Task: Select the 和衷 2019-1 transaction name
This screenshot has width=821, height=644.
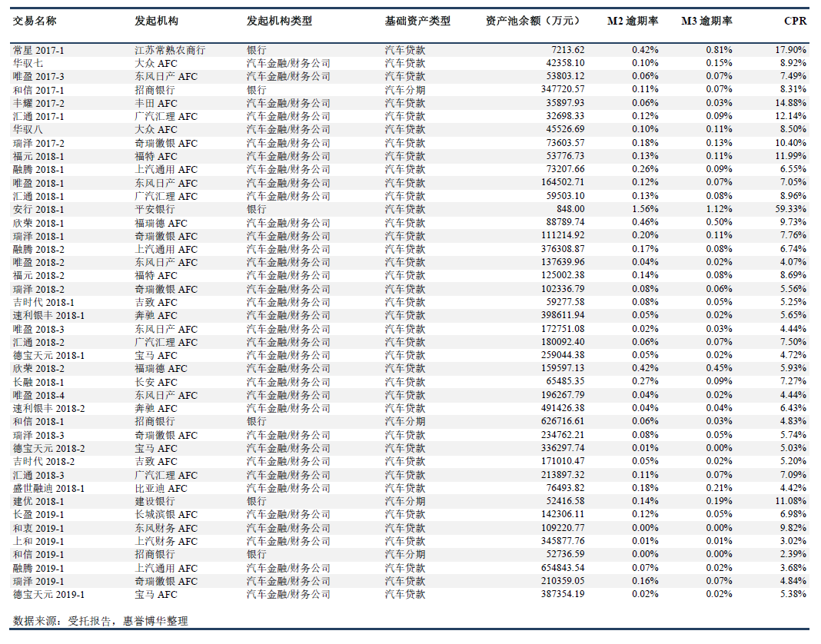Action: 38,528
